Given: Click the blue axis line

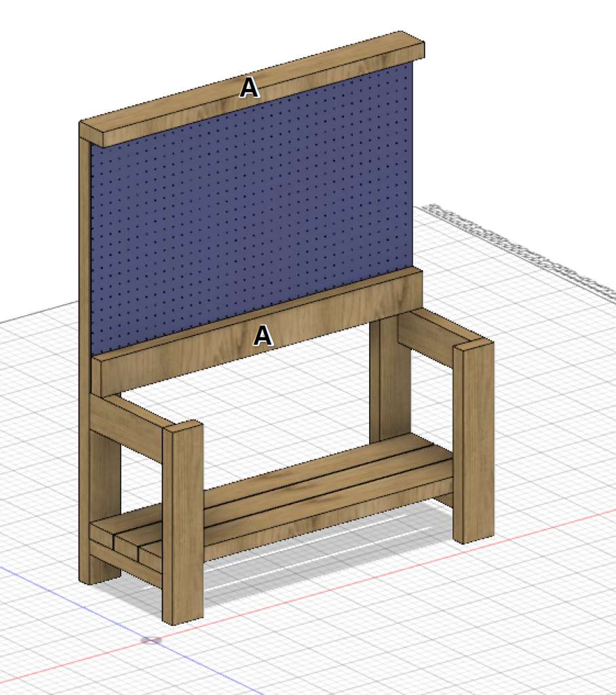Looking at the screenshot, I should [x=68, y=597].
